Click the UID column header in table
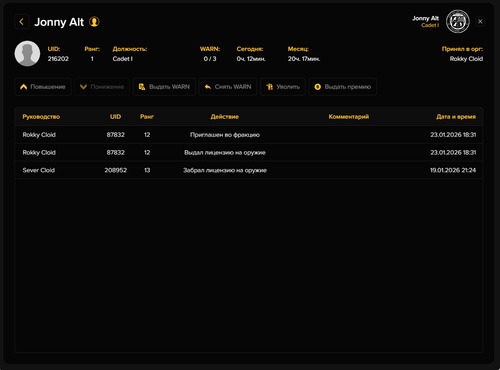 [x=115, y=117]
